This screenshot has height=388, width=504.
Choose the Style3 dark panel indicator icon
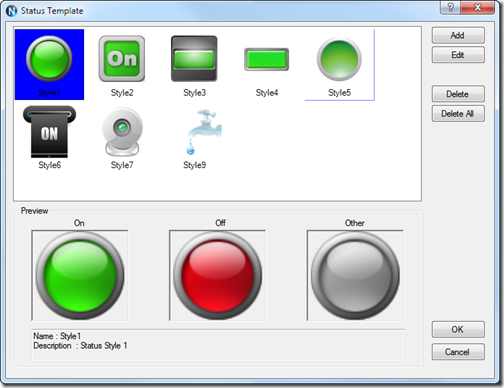[194, 59]
